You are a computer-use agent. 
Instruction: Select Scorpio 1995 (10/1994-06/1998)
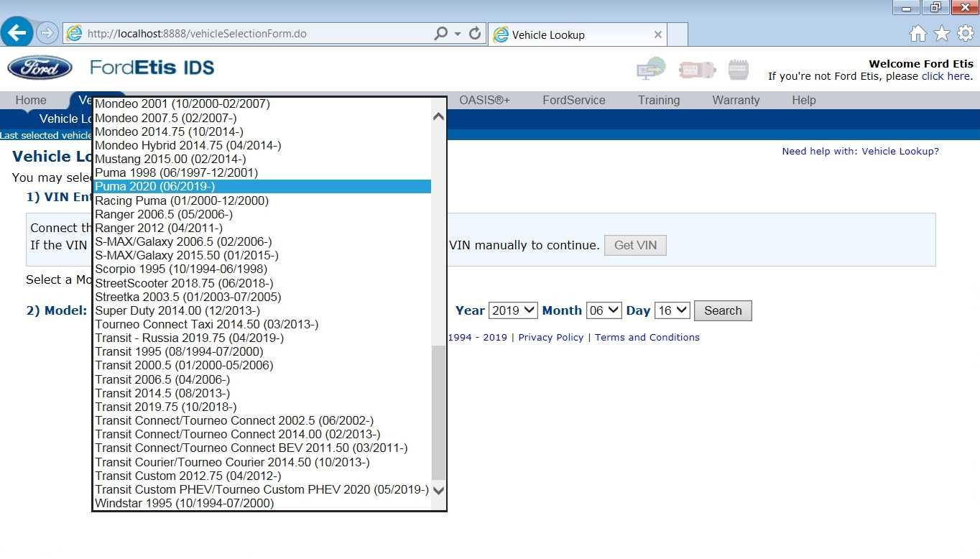click(x=263, y=269)
